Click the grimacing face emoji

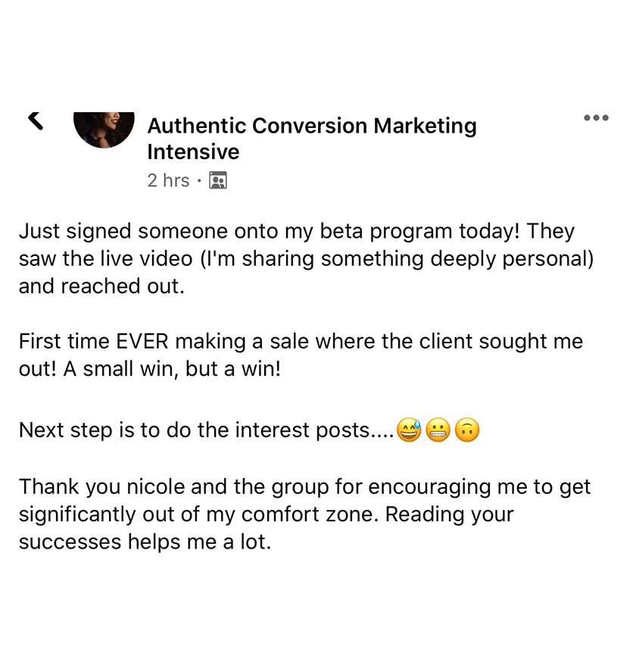click(438, 431)
